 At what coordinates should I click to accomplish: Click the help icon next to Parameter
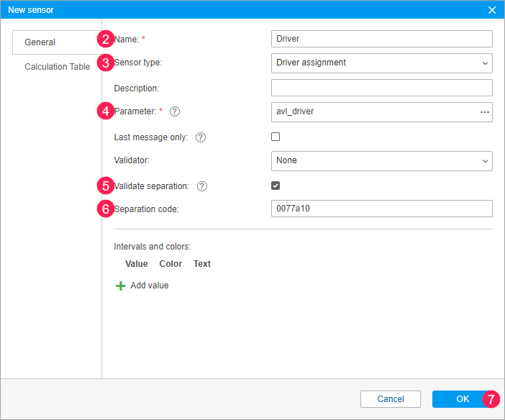click(x=175, y=111)
